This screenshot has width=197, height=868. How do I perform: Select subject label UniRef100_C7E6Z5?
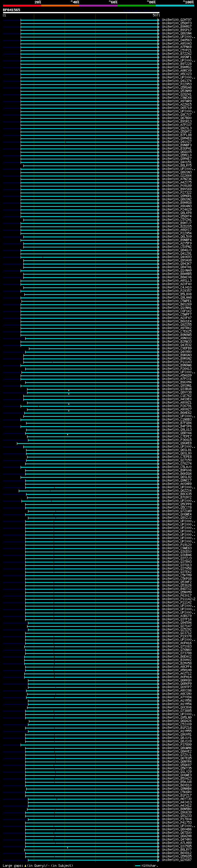[x=177, y=332]
